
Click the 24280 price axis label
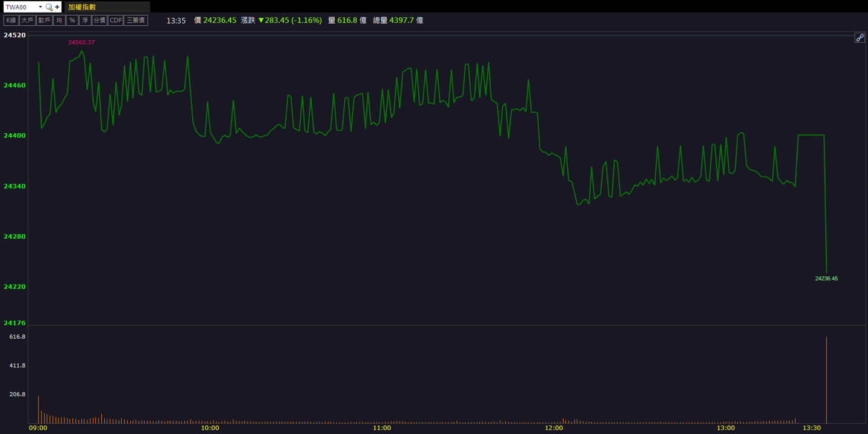pos(14,236)
